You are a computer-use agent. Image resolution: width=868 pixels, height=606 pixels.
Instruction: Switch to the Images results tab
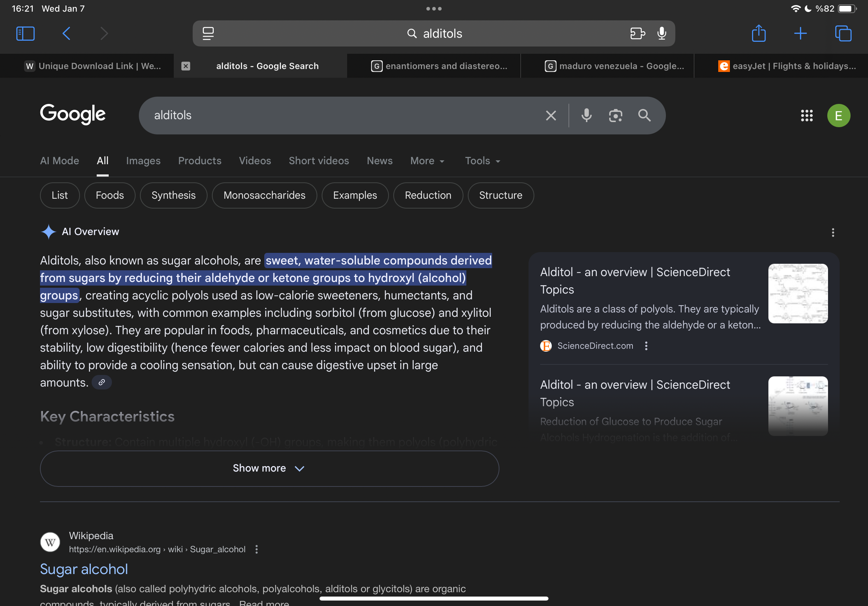coord(143,161)
